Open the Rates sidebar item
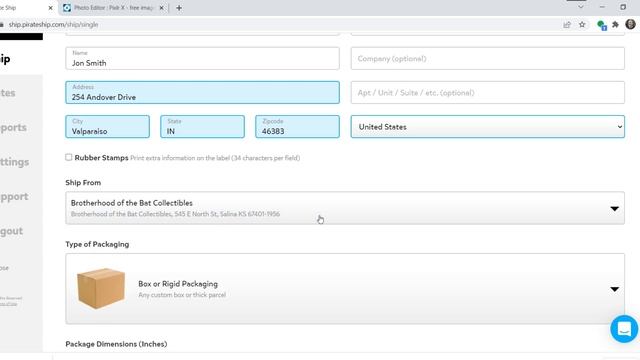 [8, 93]
